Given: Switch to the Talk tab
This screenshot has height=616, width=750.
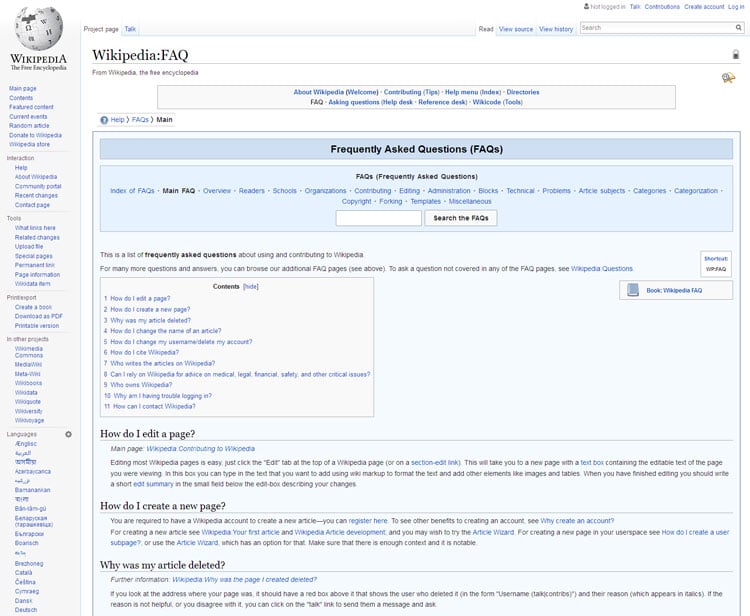Looking at the screenshot, I should point(130,29).
